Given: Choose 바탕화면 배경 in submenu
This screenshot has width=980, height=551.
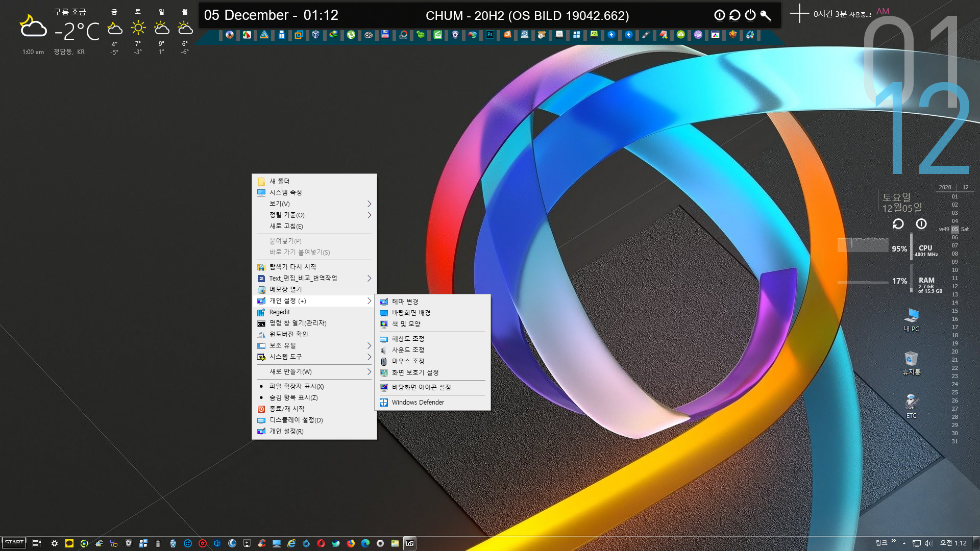Looking at the screenshot, I should (x=433, y=313).
